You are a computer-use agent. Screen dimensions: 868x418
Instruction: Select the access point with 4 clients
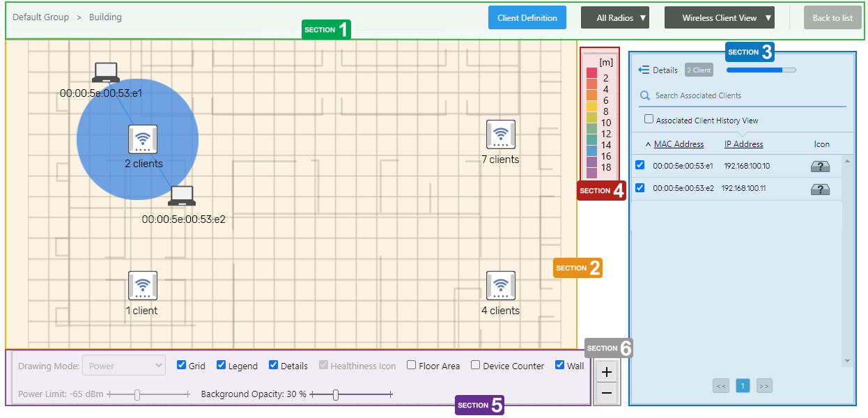pyautogui.click(x=500, y=286)
